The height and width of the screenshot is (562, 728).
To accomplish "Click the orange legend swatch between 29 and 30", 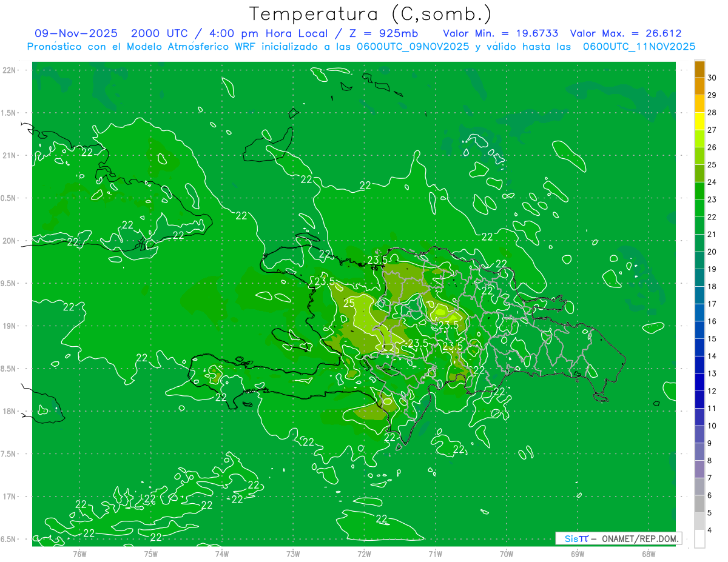I will 699,86.
